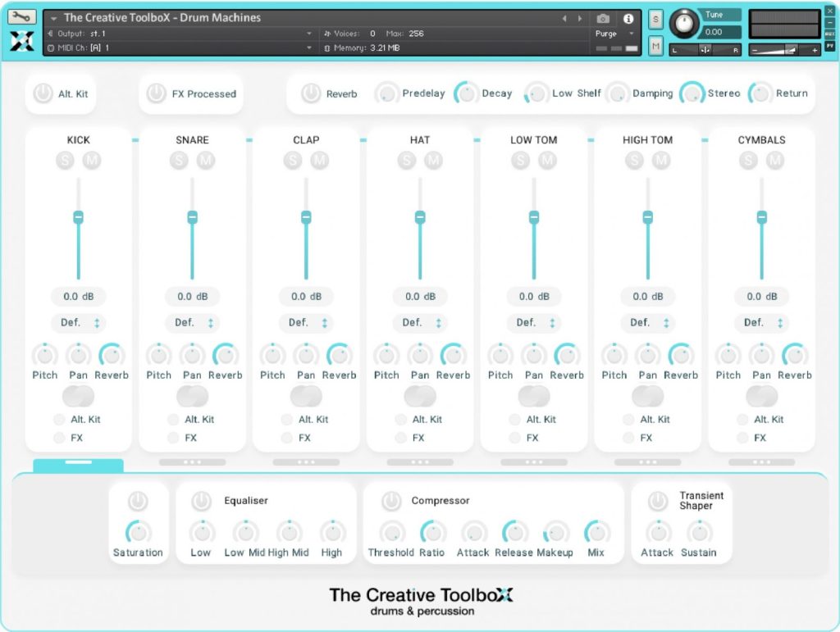This screenshot has height=632, width=840.
Task: Open CLAP Def. output dropdown
Action: tap(307, 323)
